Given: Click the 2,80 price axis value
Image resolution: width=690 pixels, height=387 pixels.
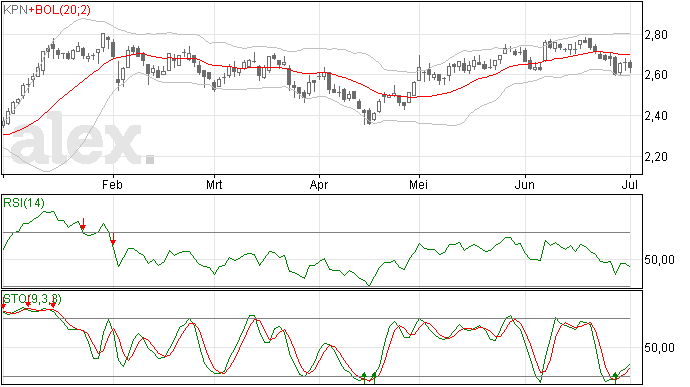Looking at the screenshot, I should (x=656, y=35).
